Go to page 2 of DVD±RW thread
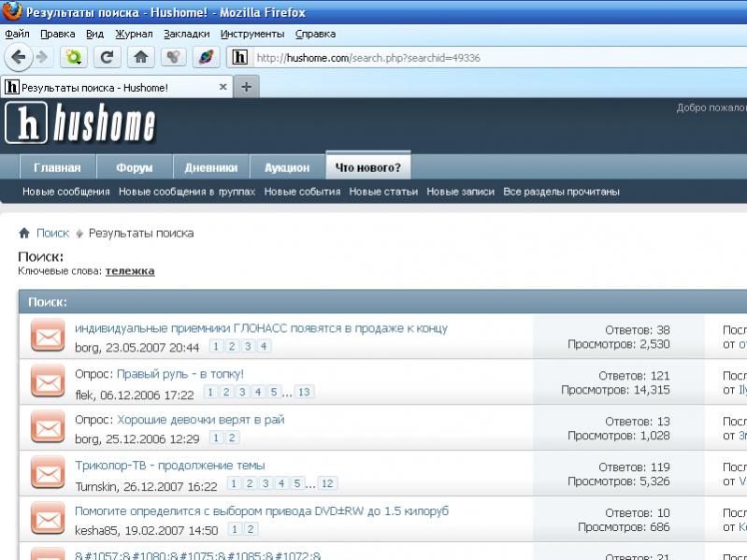 (x=251, y=529)
